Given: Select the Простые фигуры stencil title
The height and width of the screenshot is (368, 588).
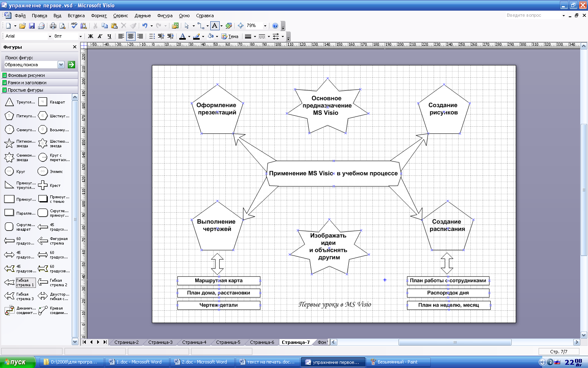Looking at the screenshot, I should pyautogui.click(x=39, y=90).
